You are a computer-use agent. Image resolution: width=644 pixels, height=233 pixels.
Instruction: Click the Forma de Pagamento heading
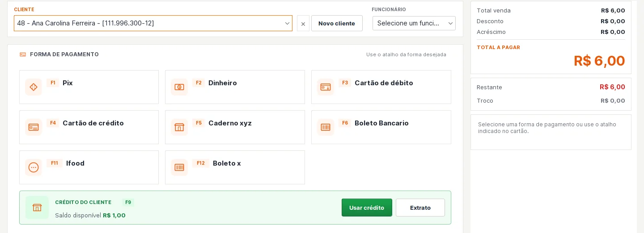coord(64,54)
